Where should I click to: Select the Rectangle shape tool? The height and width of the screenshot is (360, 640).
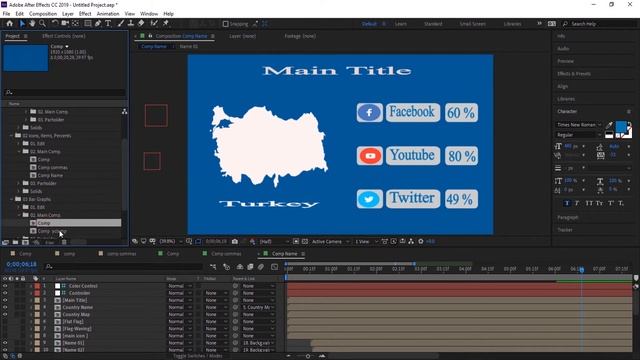click(88, 24)
